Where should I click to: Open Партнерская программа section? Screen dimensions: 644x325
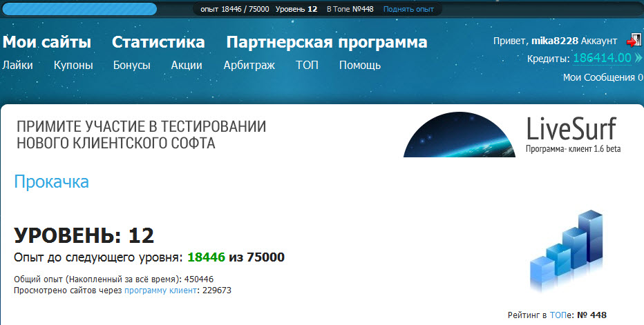(327, 42)
